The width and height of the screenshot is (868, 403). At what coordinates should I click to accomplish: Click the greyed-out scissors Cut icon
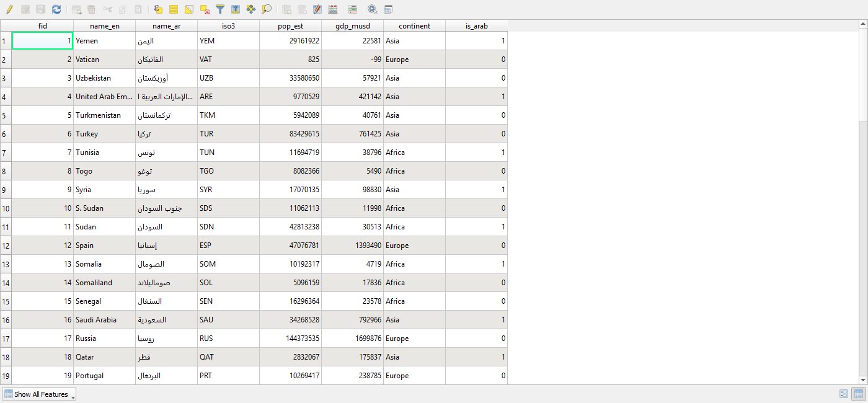coord(107,9)
